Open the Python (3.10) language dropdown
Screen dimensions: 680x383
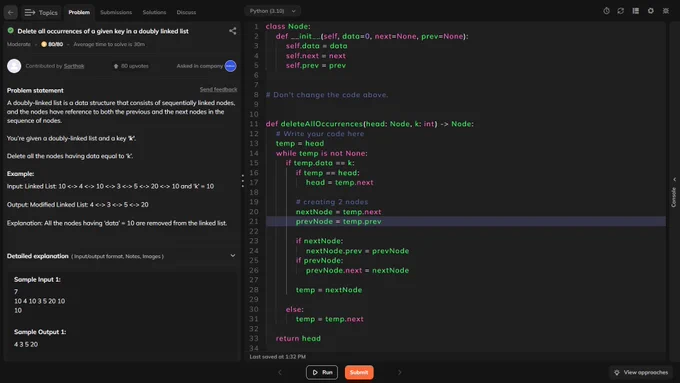[272, 11]
